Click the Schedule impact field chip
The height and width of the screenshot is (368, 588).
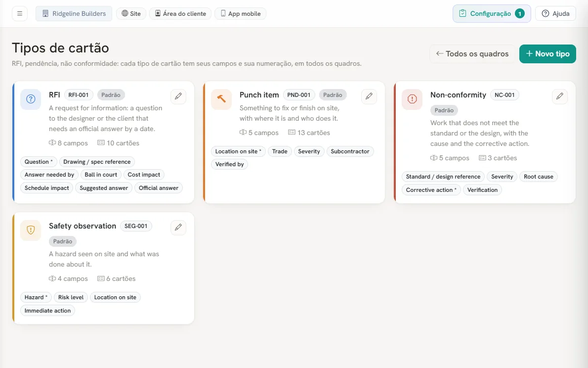47,188
